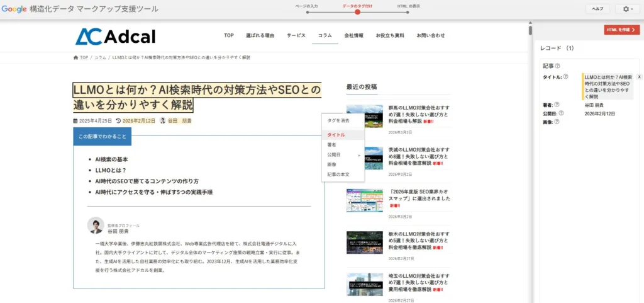Click the help icon next to 画像
The height and width of the screenshot is (303, 644).
tap(557, 122)
